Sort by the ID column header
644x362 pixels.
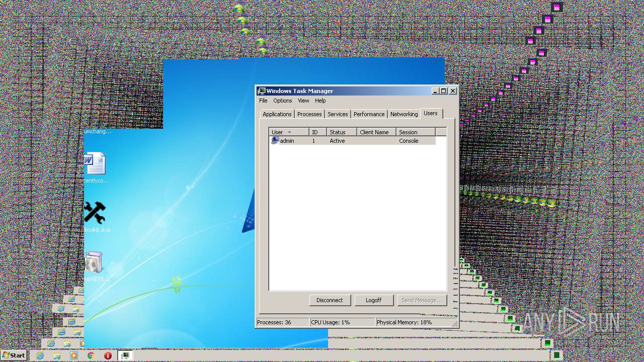318,132
